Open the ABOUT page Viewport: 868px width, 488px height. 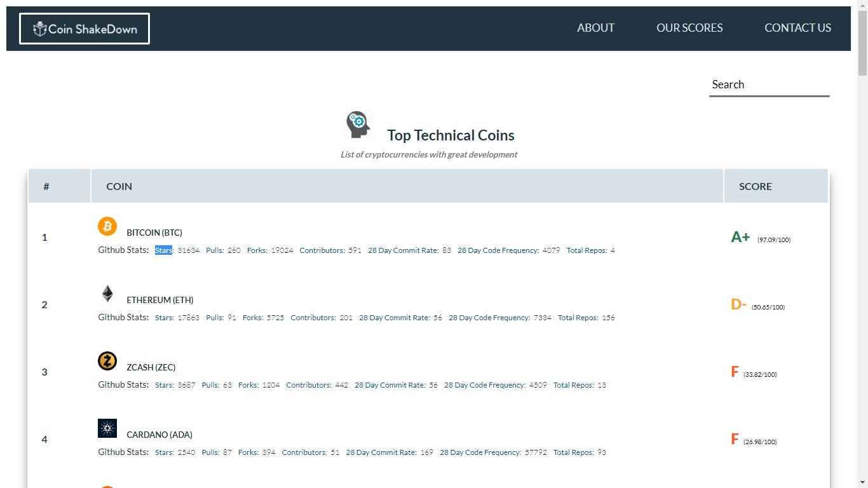point(595,28)
